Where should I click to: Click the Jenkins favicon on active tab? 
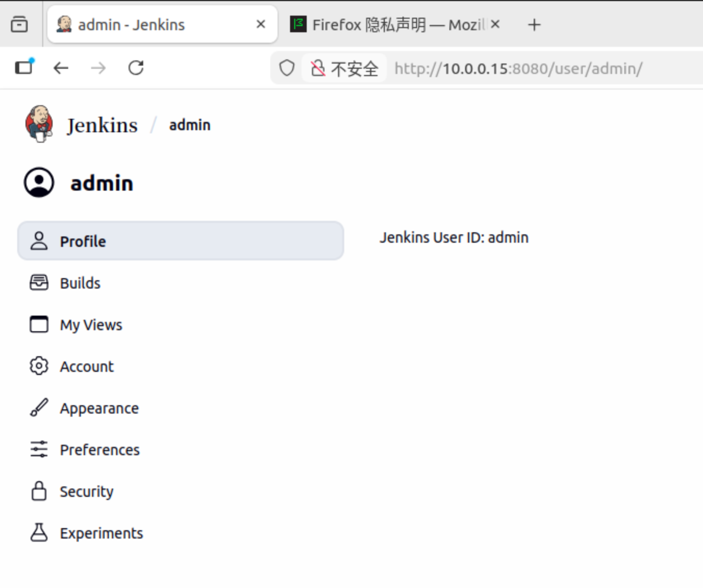tap(64, 24)
